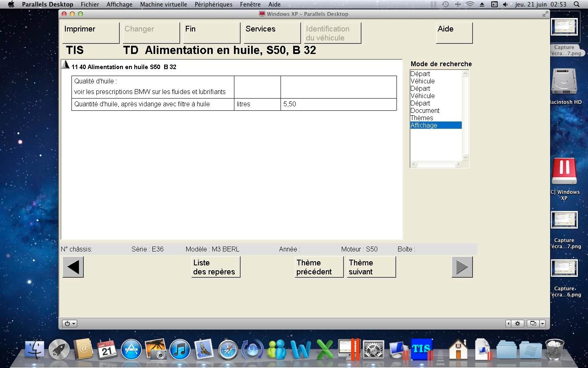
Task: Launch Microsoft Excel from the Dock
Action: tap(325, 350)
